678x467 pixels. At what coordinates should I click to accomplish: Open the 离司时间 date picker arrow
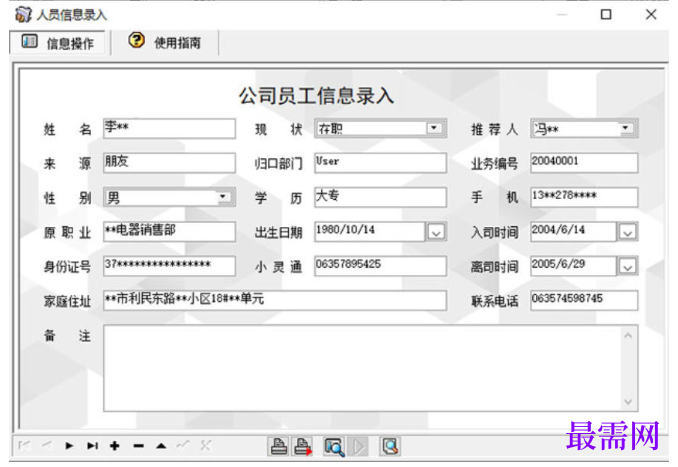627,267
